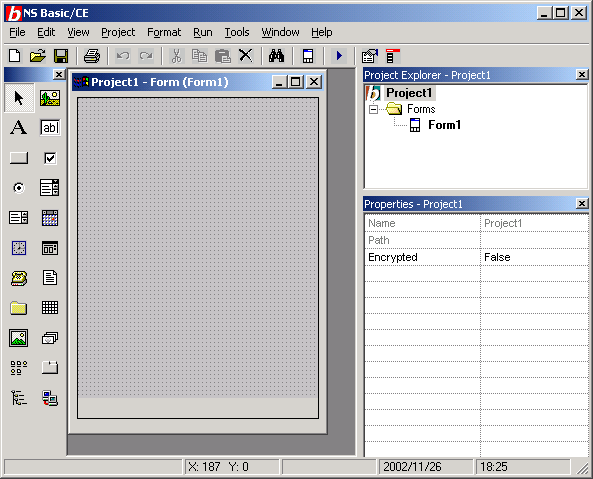Click the Undo arrow icon

[x=123, y=56]
